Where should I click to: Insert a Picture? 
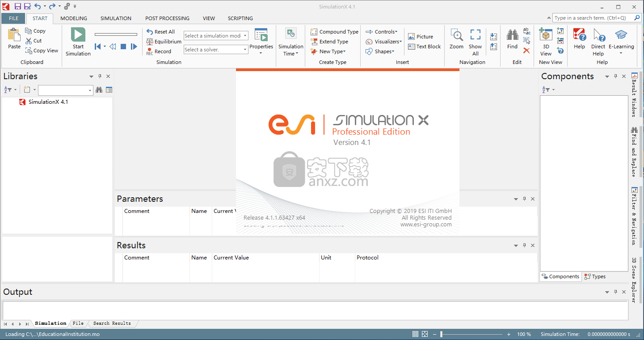[x=421, y=37]
